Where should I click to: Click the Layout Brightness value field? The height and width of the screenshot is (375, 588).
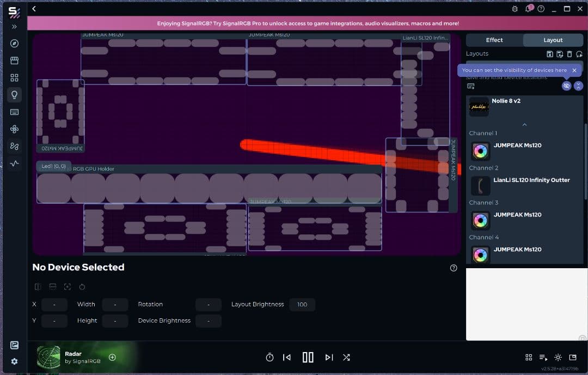302,305
